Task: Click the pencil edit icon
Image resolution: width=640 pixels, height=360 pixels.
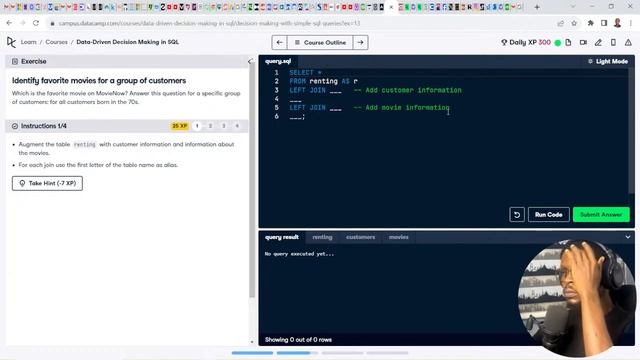Action: pyautogui.click(x=598, y=42)
